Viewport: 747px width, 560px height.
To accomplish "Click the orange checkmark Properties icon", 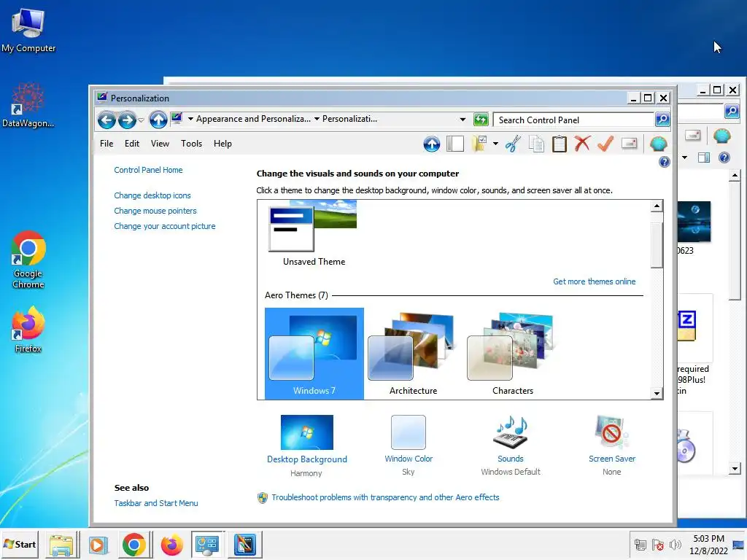I will 605,144.
